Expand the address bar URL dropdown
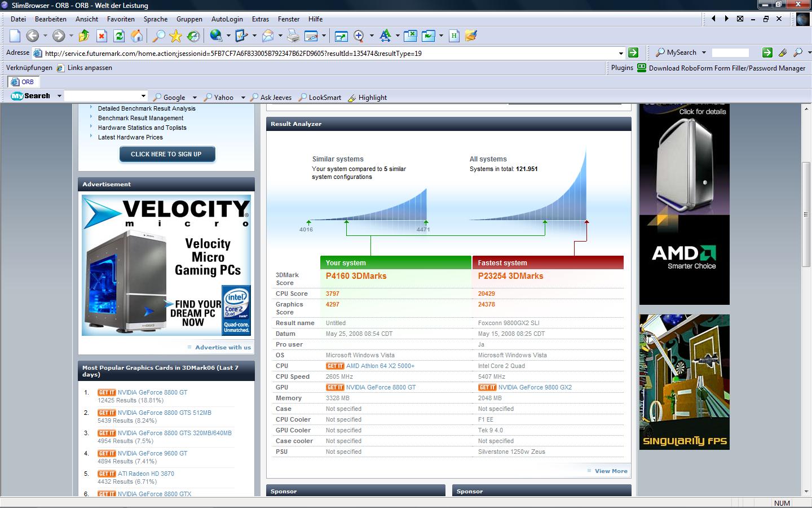This screenshot has width=812, height=508. click(x=621, y=53)
